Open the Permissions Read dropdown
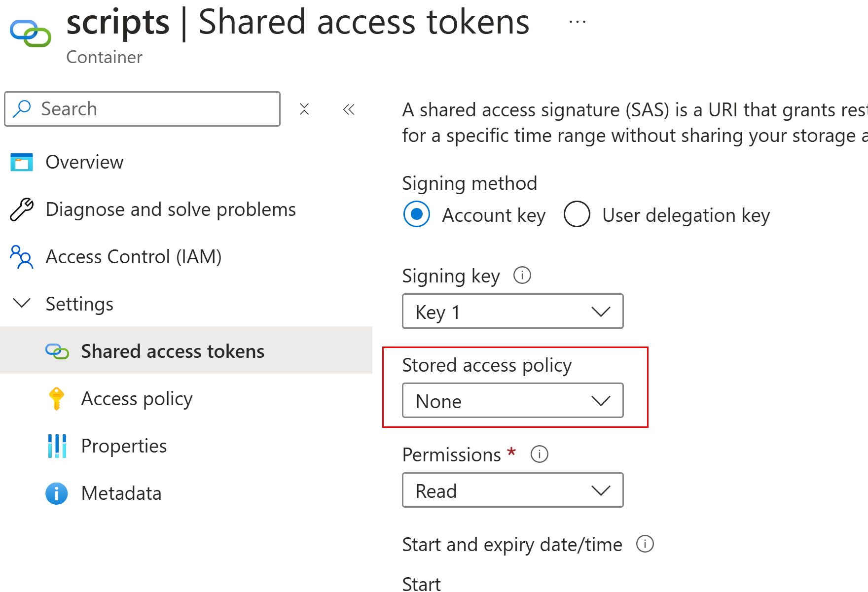Image resolution: width=868 pixels, height=592 pixels. (x=513, y=490)
